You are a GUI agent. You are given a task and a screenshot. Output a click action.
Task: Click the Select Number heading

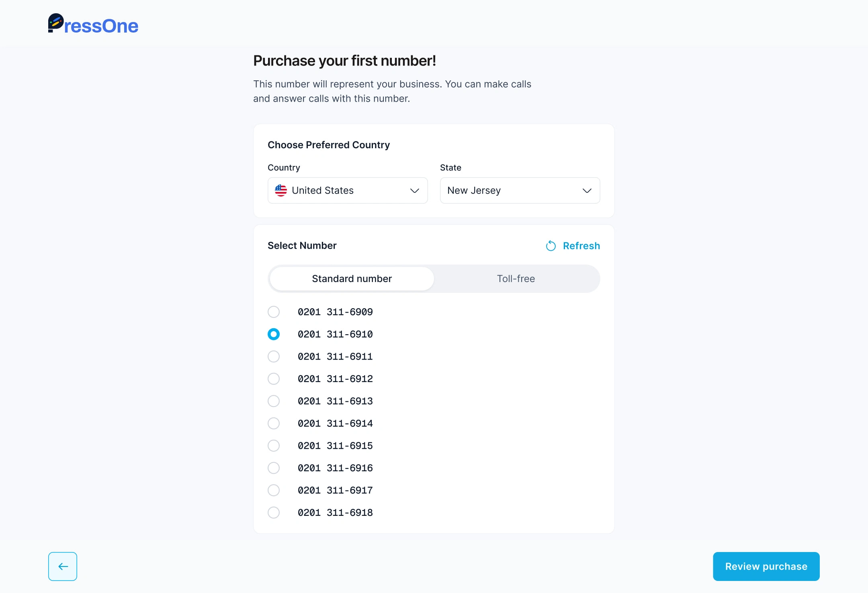pos(302,245)
